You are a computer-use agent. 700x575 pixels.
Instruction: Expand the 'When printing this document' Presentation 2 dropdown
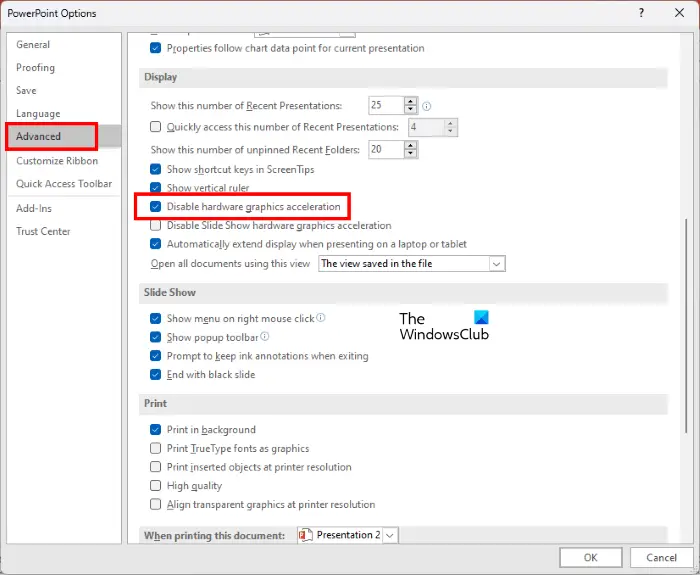pos(390,535)
